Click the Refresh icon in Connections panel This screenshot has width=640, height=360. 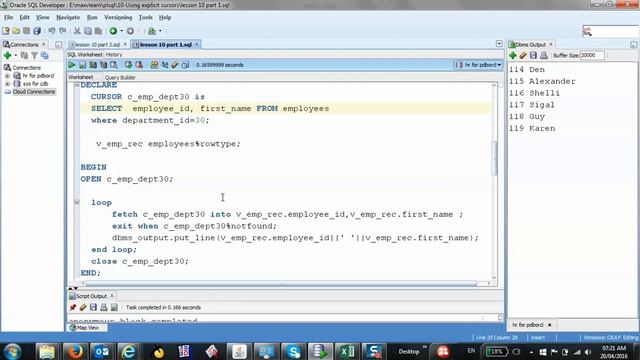click(x=24, y=56)
